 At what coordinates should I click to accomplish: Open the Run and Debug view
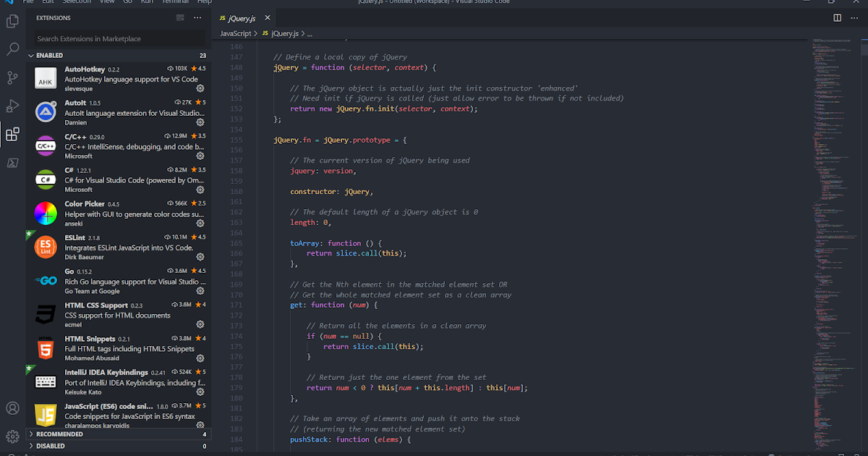pos(12,106)
